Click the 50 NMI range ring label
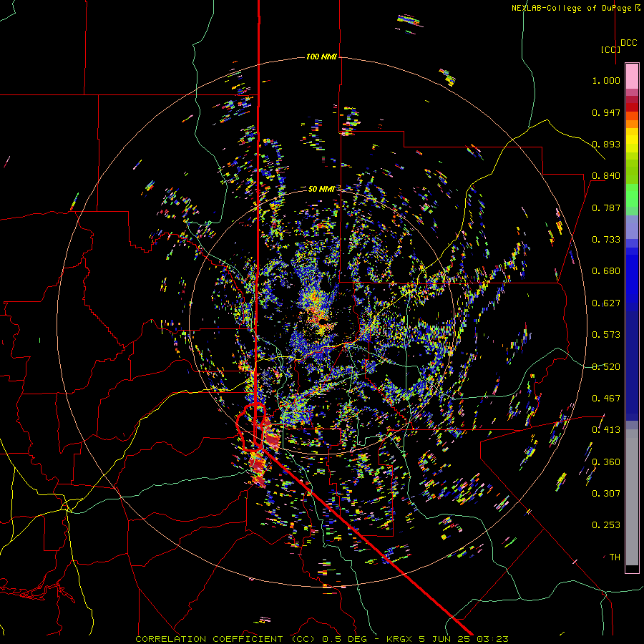Viewport: 644px width, 644px height. point(321,189)
